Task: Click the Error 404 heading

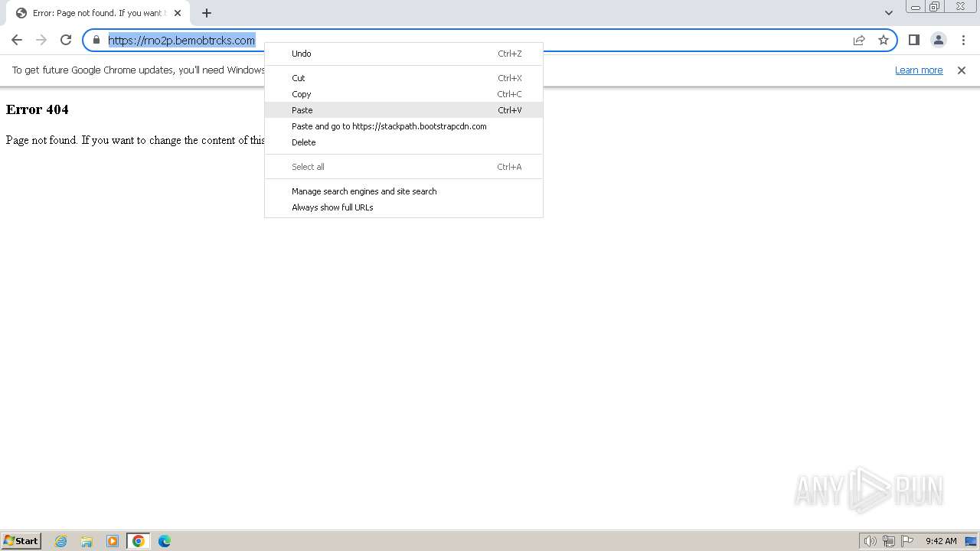Action: [38, 109]
